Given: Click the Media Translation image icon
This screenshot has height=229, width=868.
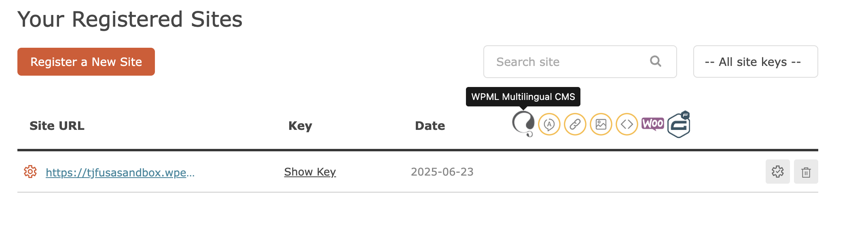Looking at the screenshot, I should 601,124.
